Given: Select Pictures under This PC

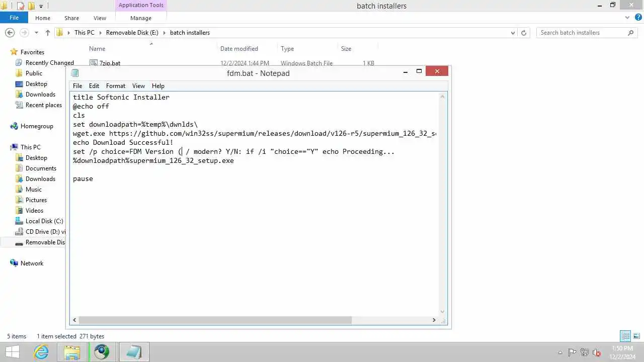Looking at the screenshot, I should (x=31, y=200).
